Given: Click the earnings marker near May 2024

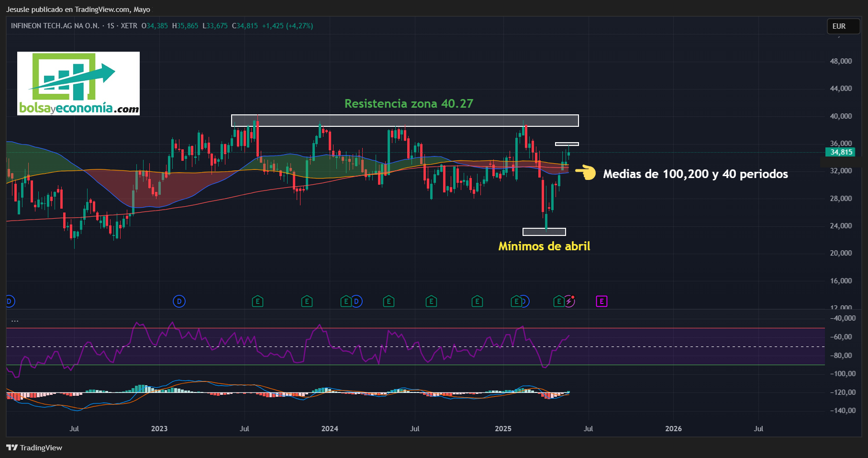Looking at the screenshot, I should pos(389,302).
